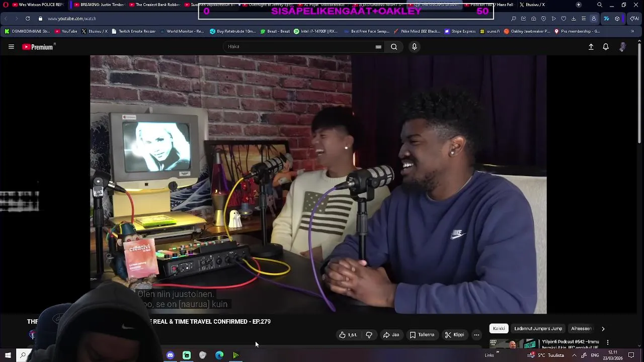Open Windows notification center
The width and height of the screenshot is (644, 362).
[x=631, y=355]
